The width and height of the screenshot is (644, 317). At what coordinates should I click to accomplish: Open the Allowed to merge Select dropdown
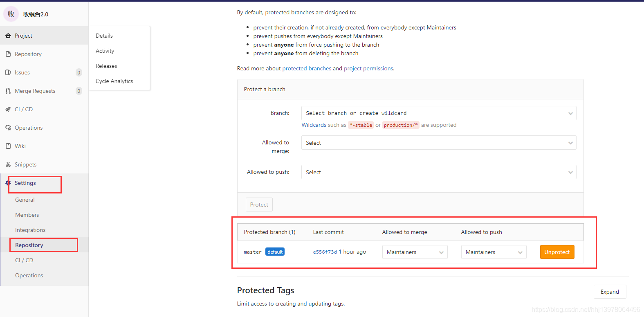coord(439,143)
